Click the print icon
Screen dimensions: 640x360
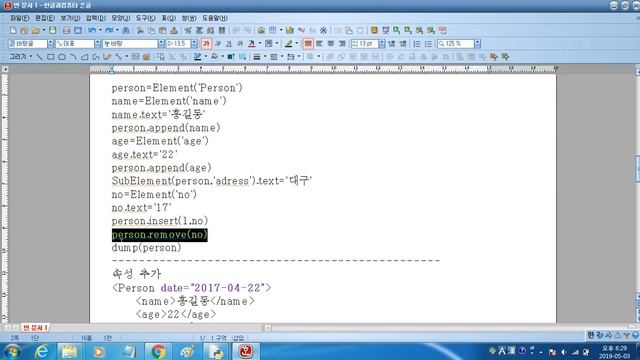coord(66,31)
